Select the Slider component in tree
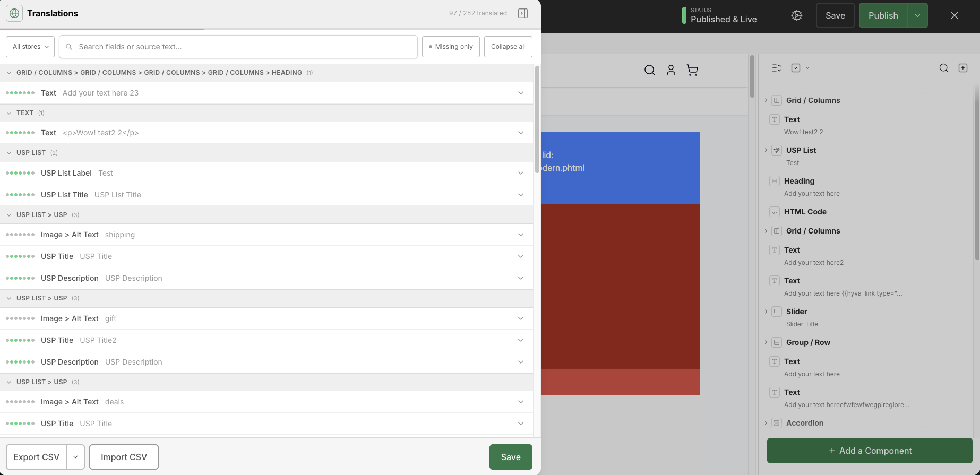This screenshot has height=475, width=980. click(796, 312)
